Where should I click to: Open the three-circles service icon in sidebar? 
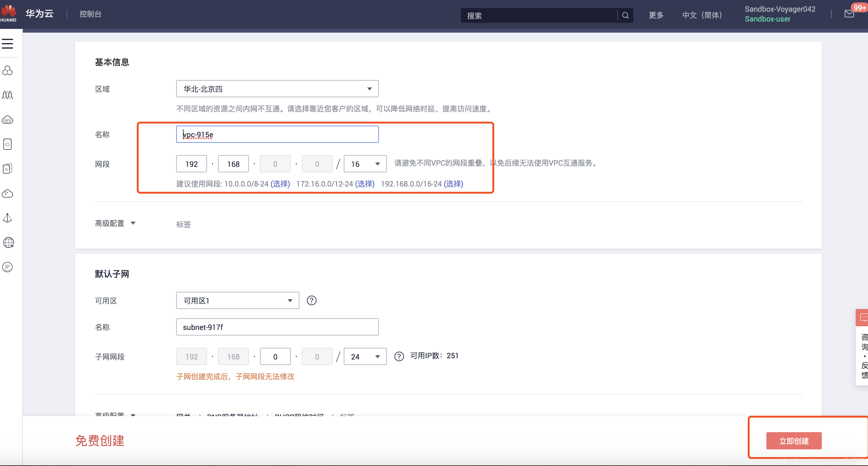7,70
